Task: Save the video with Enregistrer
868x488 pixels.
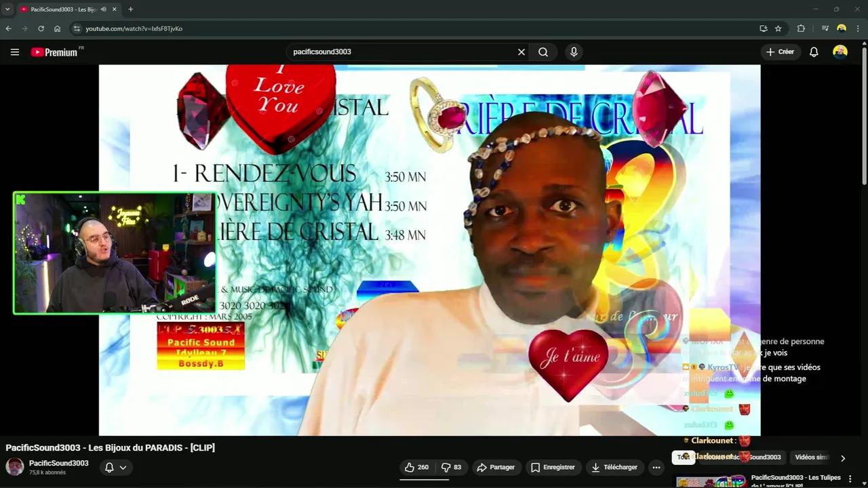Action: pyautogui.click(x=553, y=467)
